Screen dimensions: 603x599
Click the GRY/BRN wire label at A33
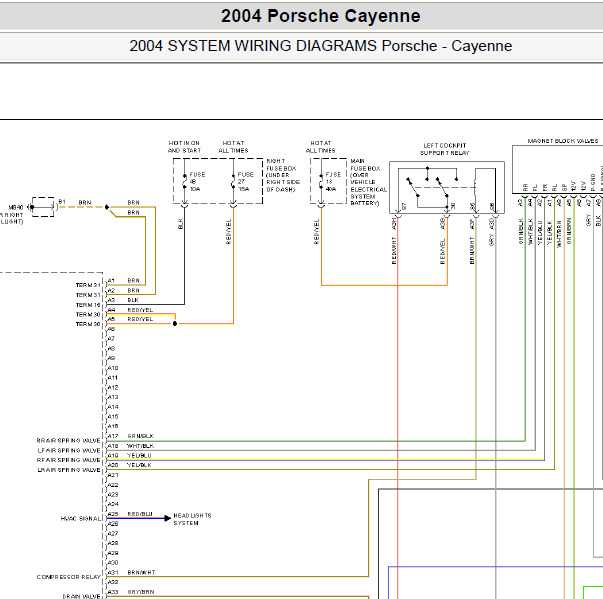pos(141,592)
